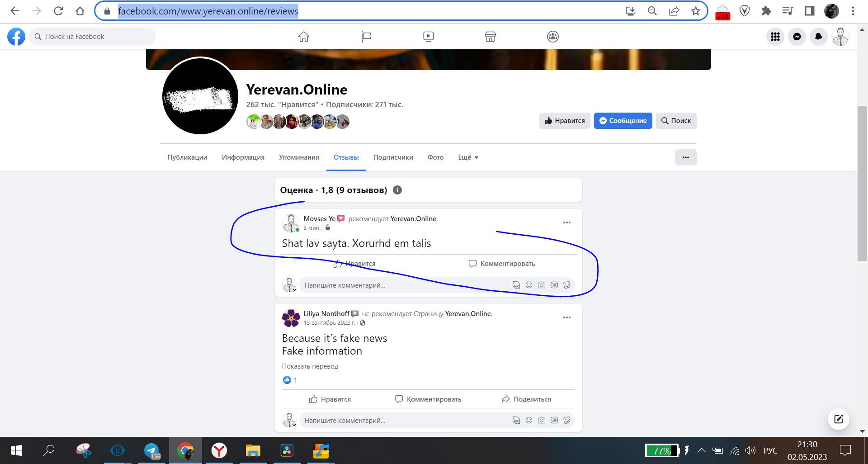The height and width of the screenshot is (464, 868).
Task: Open the notifications bell icon
Action: coord(819,37)
